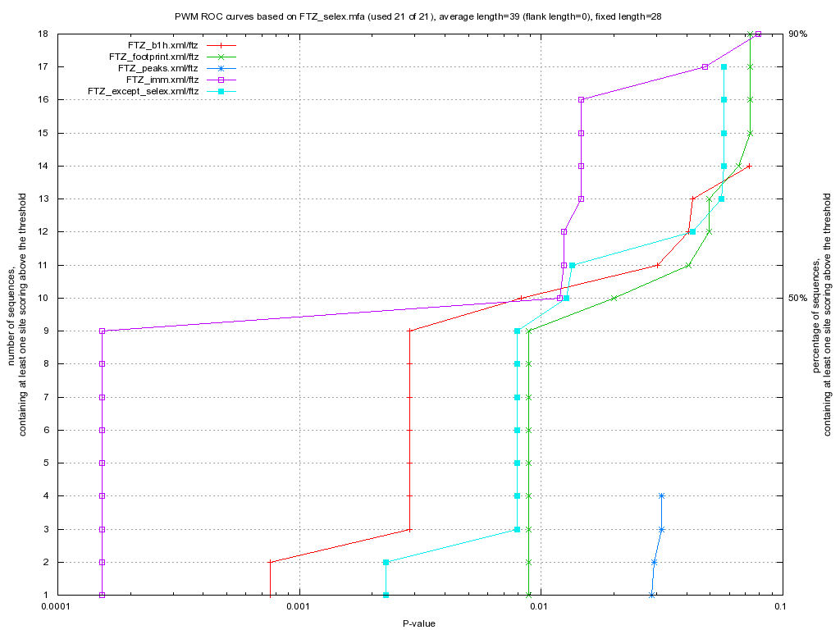This screenshot has height=630, width=840.
Task: Click the P-value x-axis label
Action: click(x=418, y=623)
